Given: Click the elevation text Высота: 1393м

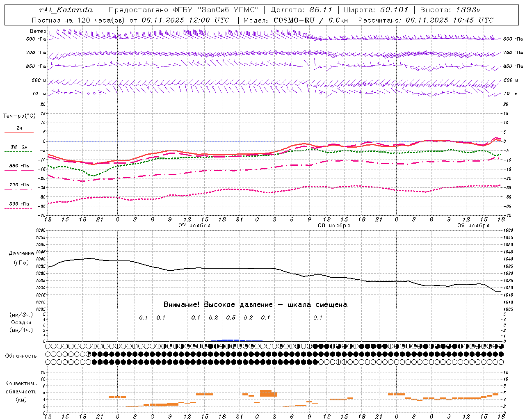Looking at the screenshot, I should (x=450, y=10).
